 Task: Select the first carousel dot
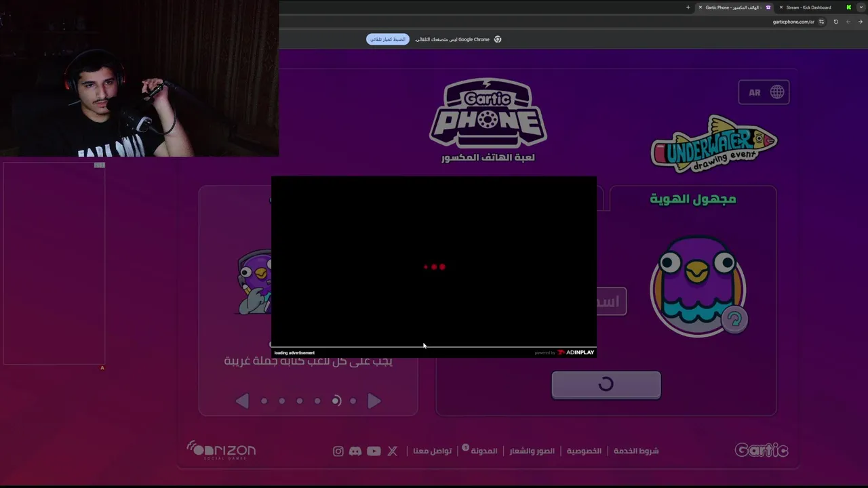[x=264, y=401]
